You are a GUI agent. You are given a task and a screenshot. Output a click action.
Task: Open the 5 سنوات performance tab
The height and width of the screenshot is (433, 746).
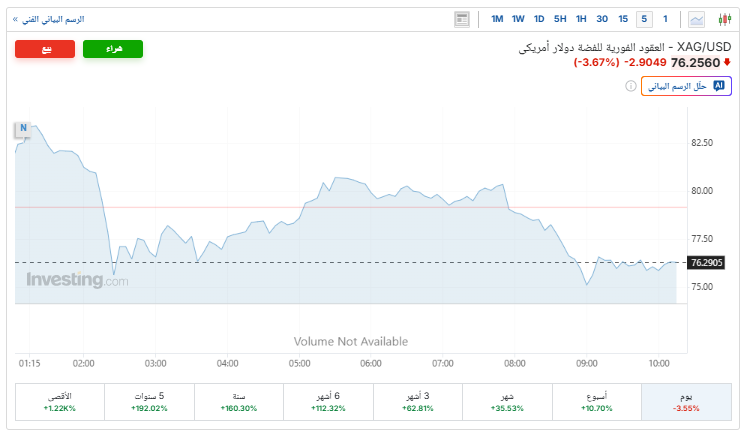[149, 402]
